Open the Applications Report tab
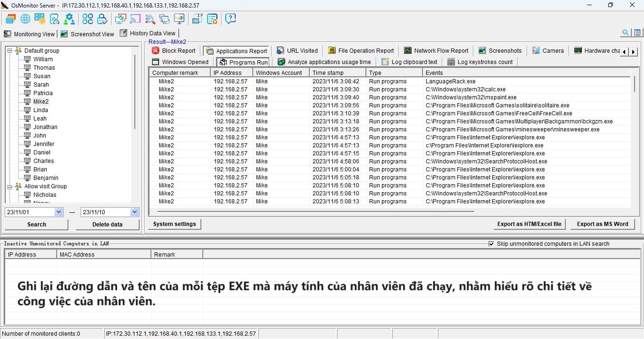 (236, 51)
